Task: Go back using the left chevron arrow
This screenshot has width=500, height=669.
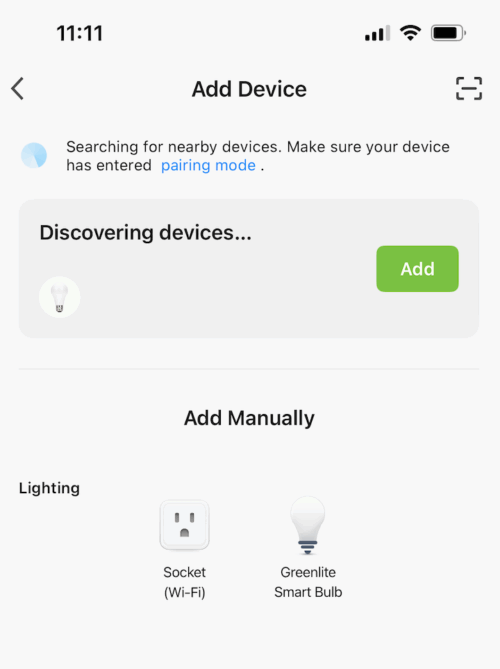Action: (17, 89)
